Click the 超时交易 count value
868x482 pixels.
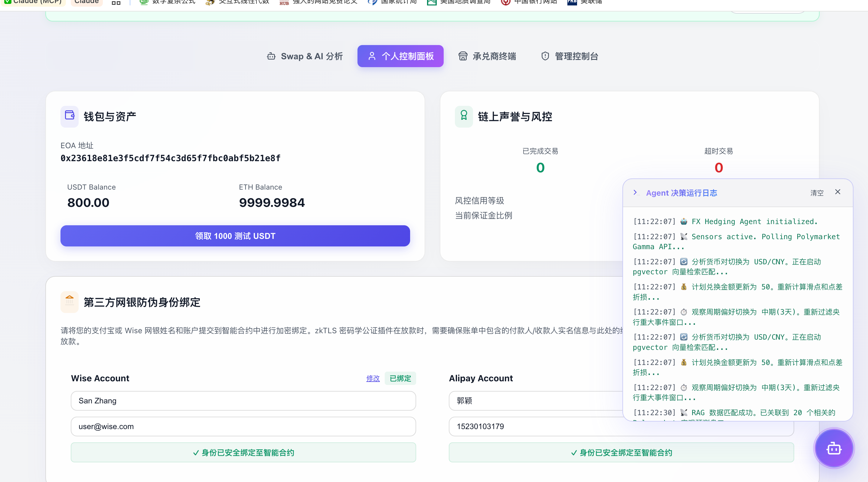(718, 168)
